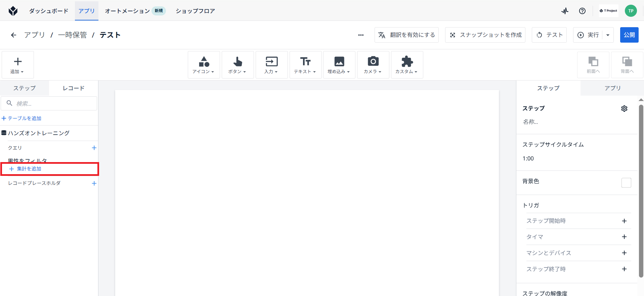Open the 埋め込み widget dropdown
Viewport: 644px width, 296px height.
(339, 65)
